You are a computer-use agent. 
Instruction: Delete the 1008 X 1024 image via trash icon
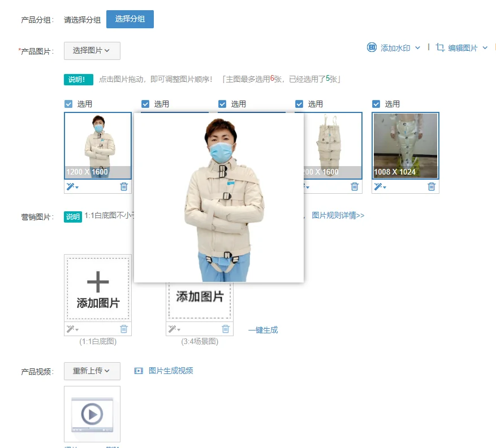point(432,187)
